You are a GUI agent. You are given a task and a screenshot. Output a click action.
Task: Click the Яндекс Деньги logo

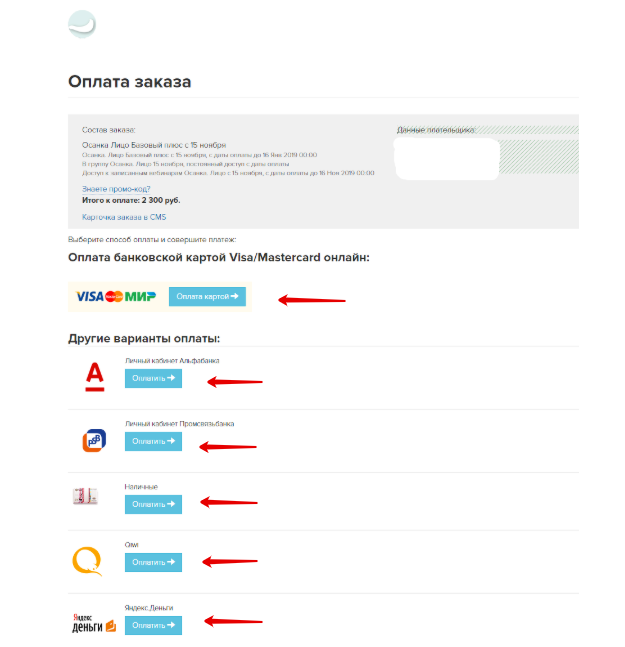tap(94, 623)
